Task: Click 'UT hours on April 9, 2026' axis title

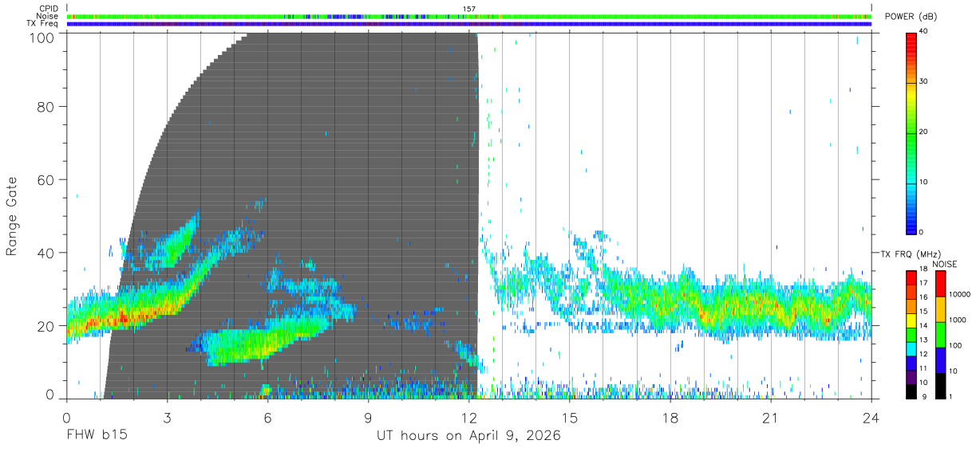Action: click(468, 436)
